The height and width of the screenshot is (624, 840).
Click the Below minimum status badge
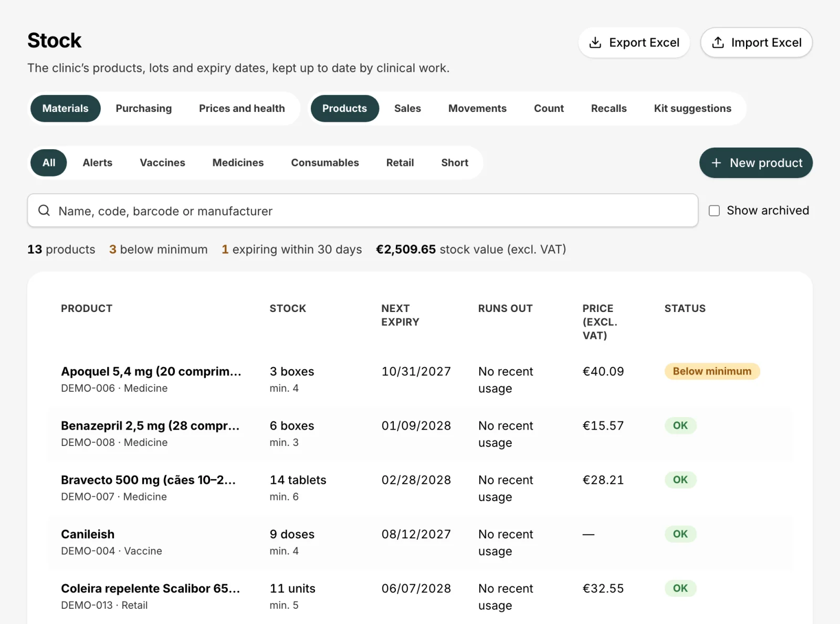712,371
